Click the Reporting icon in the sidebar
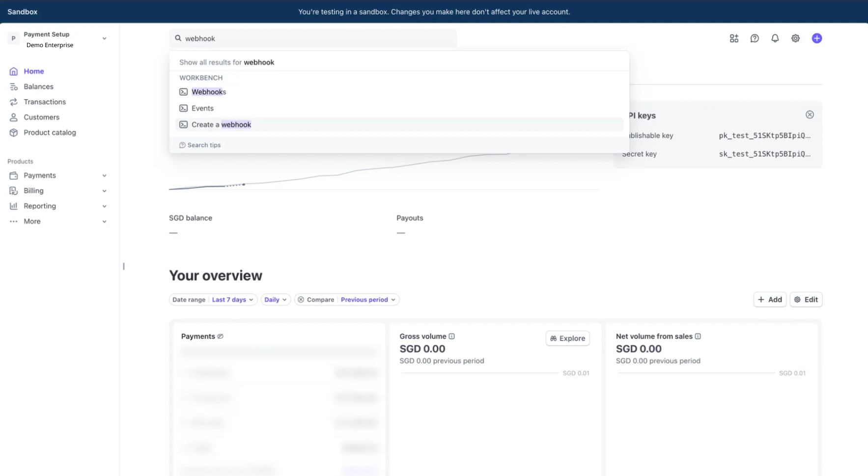Image resolution: width=868 pixels, height=476 pixels. click(x=14, y=206)
